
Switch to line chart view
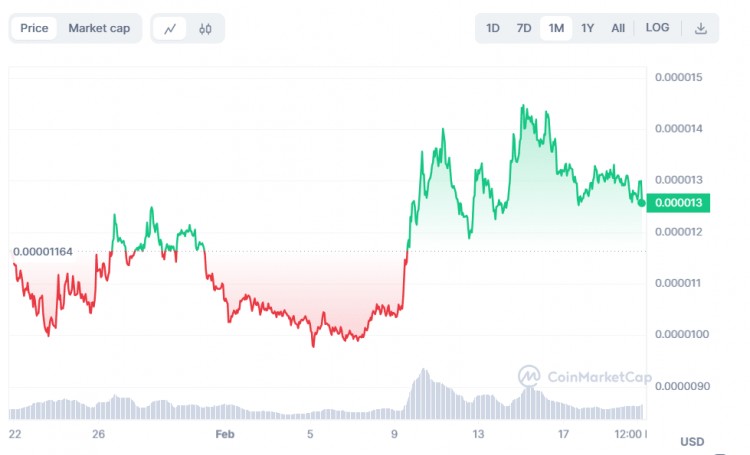pos(170,28)
